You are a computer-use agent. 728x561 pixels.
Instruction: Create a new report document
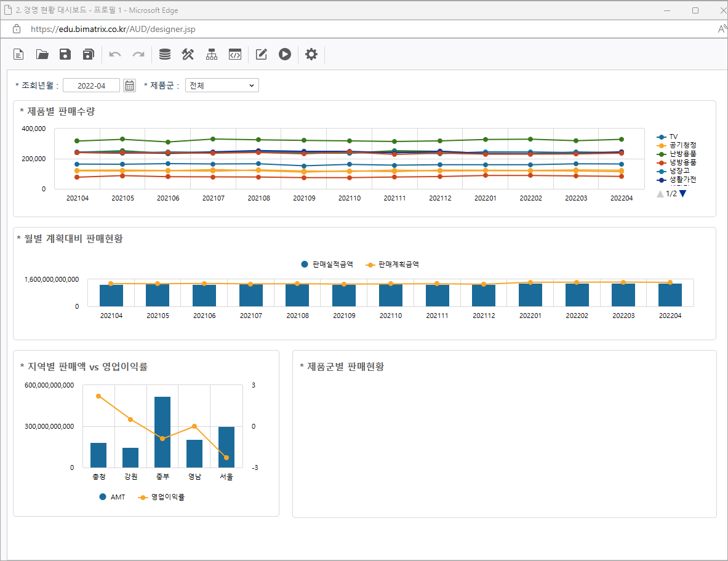(x=19, y=54)
